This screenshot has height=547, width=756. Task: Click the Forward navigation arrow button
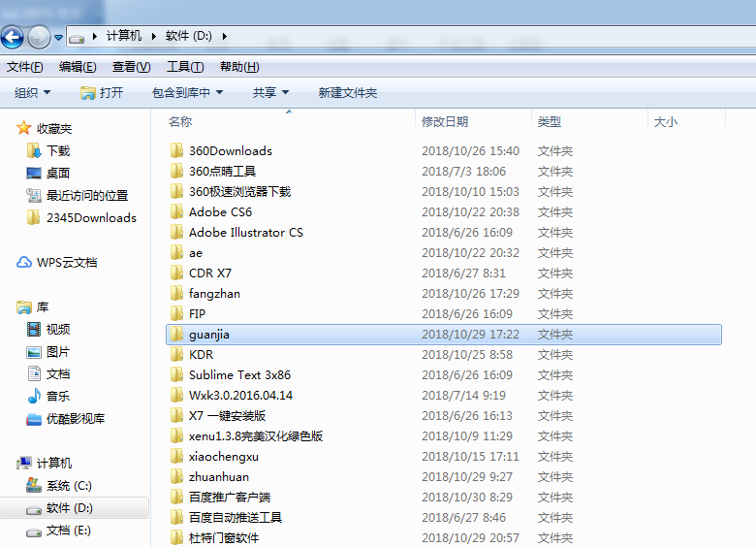click(39, 37)
